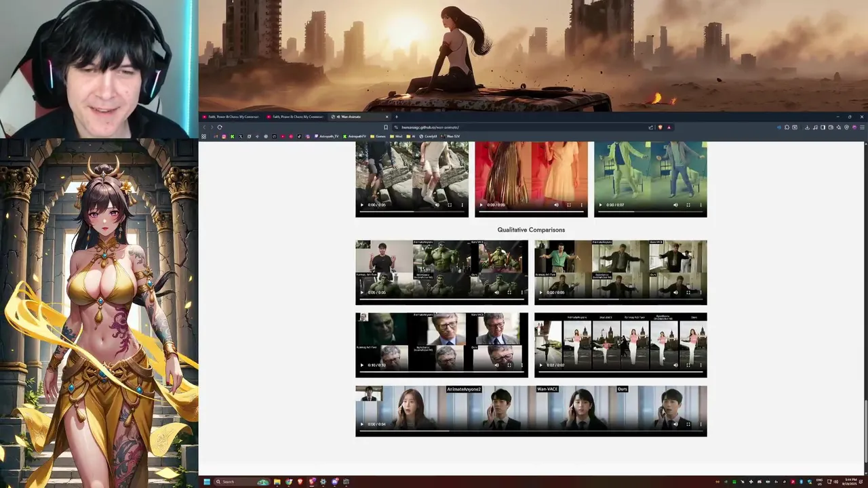The height and width of the screenshot is (488, 868).
Task: Open more options on Hulk comparison video
Action: point(521,292)
